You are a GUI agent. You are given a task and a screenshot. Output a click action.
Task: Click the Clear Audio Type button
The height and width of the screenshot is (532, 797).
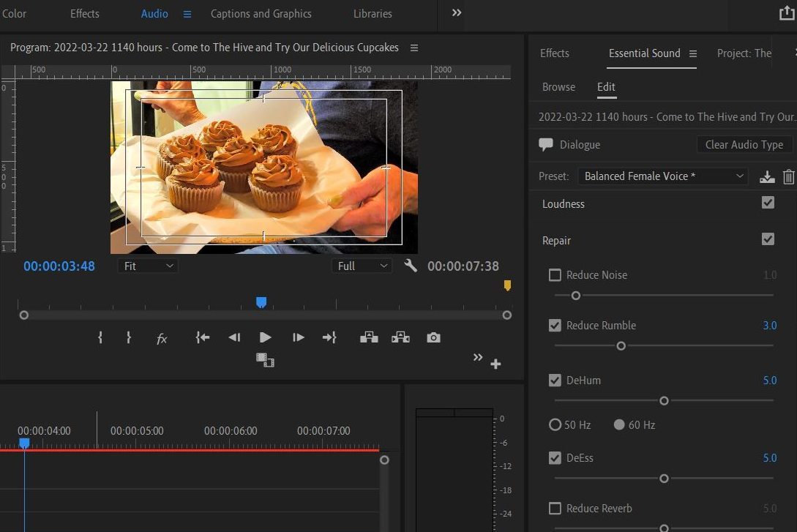pyautogui.click(x=744, y=145)
